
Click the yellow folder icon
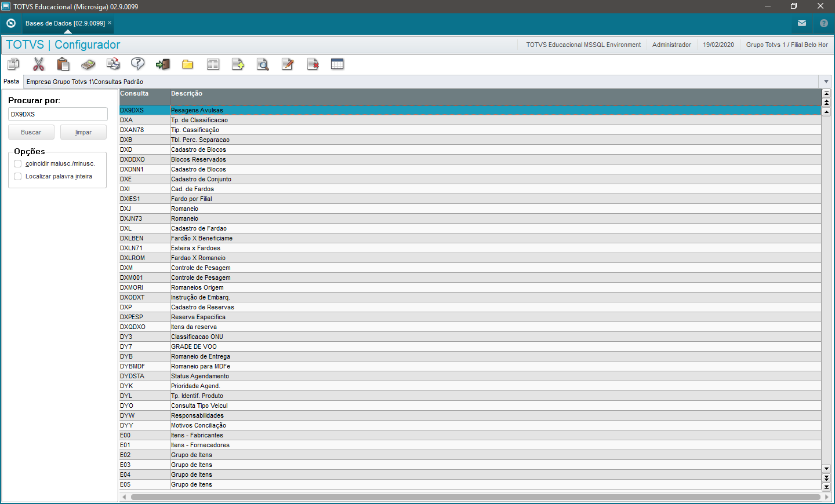tap(187, 64)
